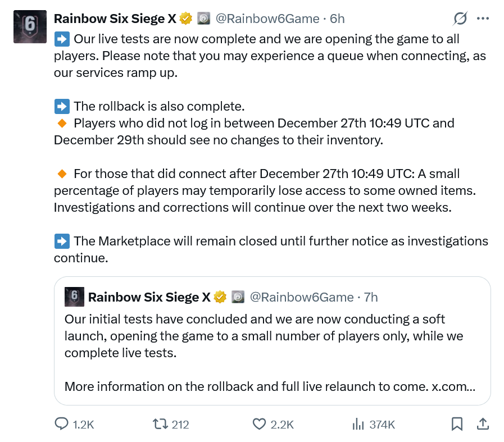Screen dimensions: 504x442
Task: Click the 7h timestamp in quoted post
Action: point(371,297)
